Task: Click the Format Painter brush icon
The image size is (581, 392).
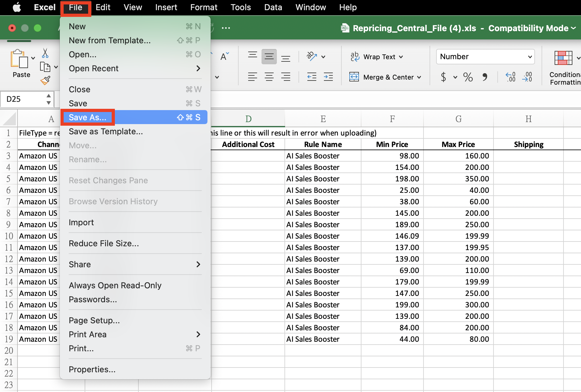Action: pos(45,80)
